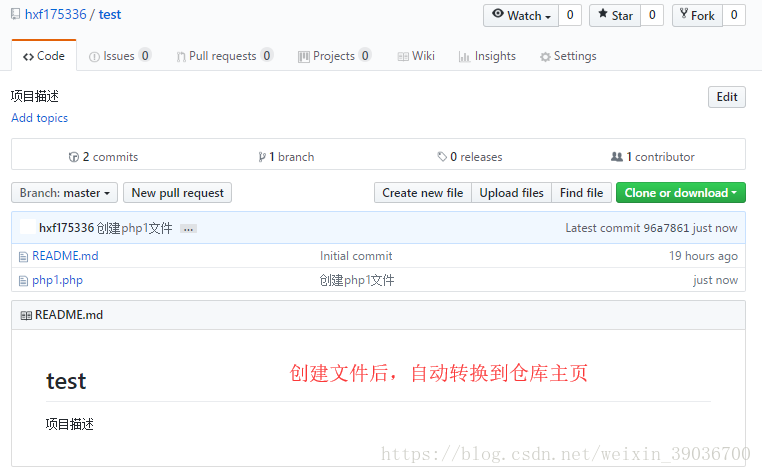Click the Pull requests tab icon
Image resolution: width=762 pixels, height=474 pixels.
[x=181, y=57]
